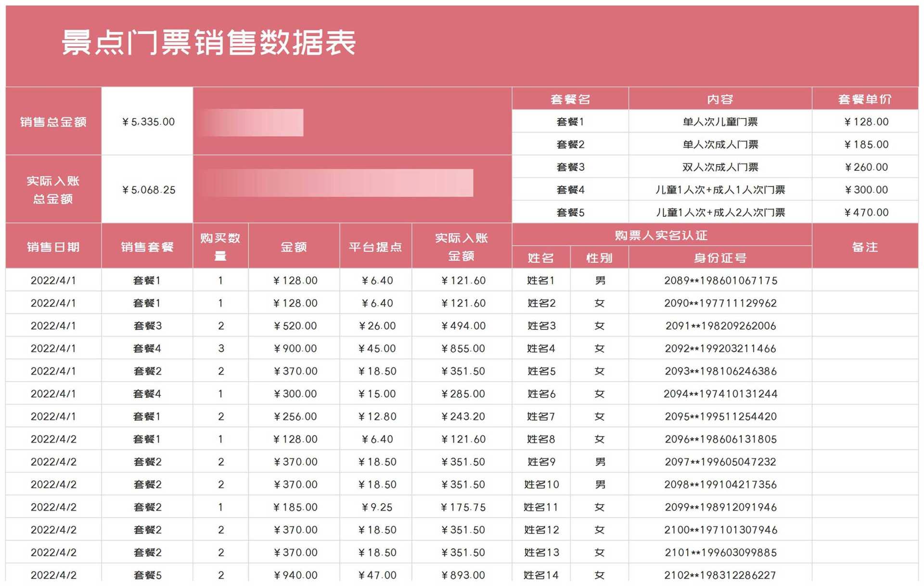Click the 身份证号 sub-header

point(720,258)
